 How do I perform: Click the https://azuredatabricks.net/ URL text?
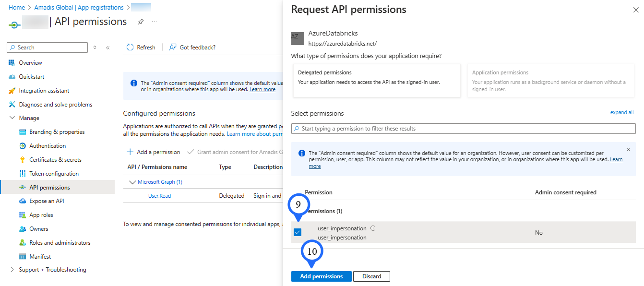click(x=342, y=43)
